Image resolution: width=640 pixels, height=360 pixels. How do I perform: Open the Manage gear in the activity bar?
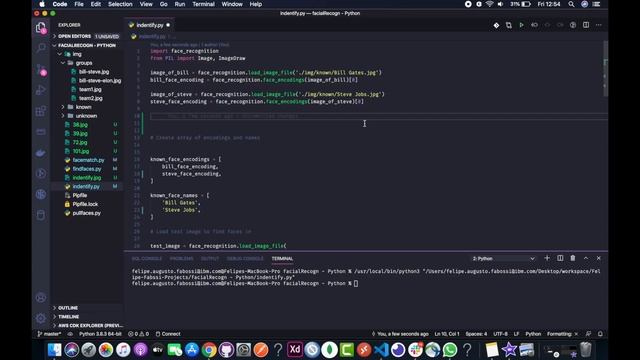(x=41, y=318)
